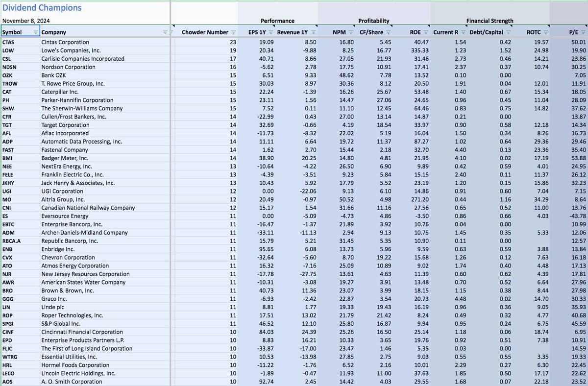Select the P/E value -43.78
This screenshot has height=386, width=588.
click(x=577, y=216)
